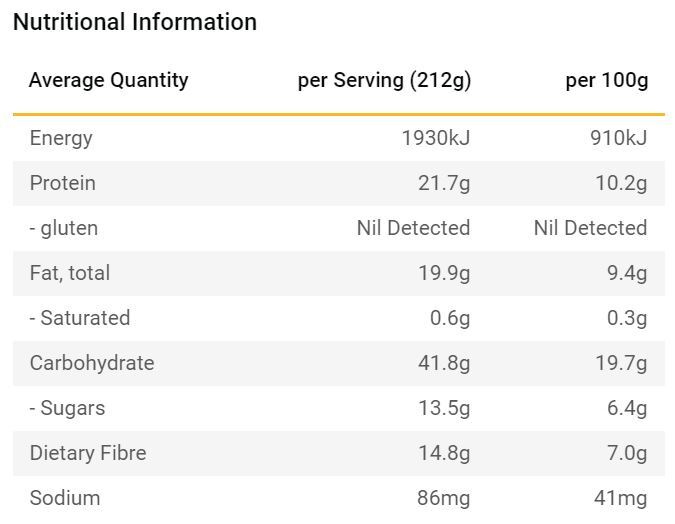Click the per Serving (212g) column header
This screenshot has height=524, width=675.
(384, 80)
